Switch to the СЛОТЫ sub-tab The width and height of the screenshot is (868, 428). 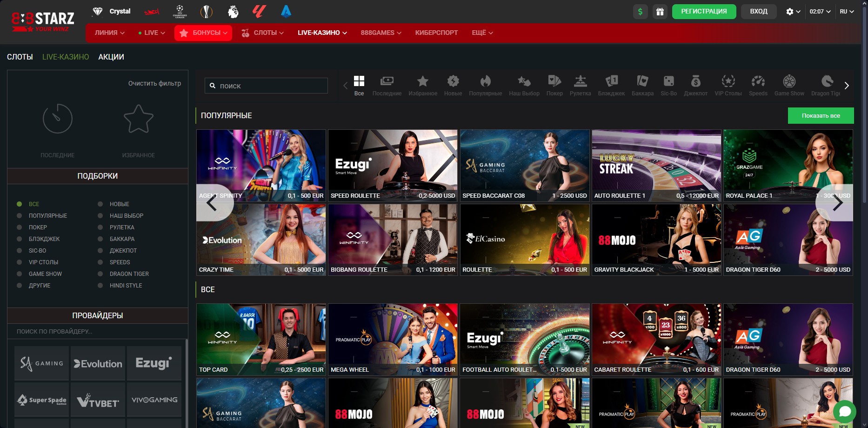pyautogui.click(x=20, y=57)
